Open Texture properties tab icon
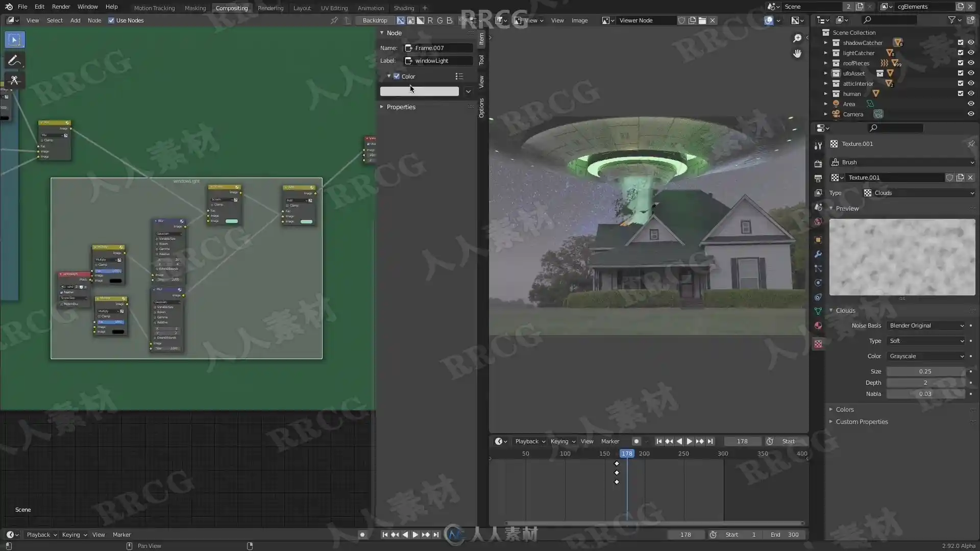The width and height of the screenshot is (980, 551). (x=818, y=344)
